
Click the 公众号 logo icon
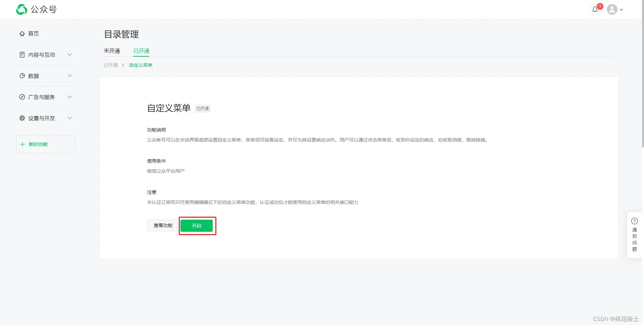(x=21, y=9)
